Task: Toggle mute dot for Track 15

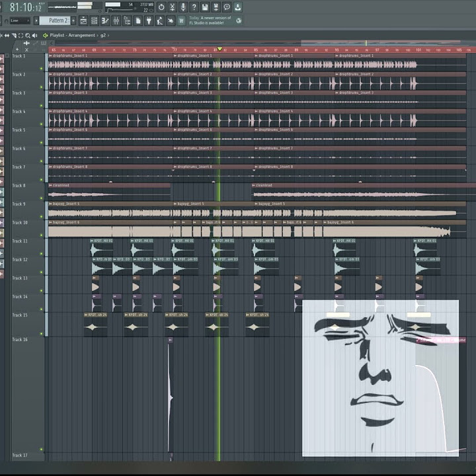Action: (x=42, y=334)
